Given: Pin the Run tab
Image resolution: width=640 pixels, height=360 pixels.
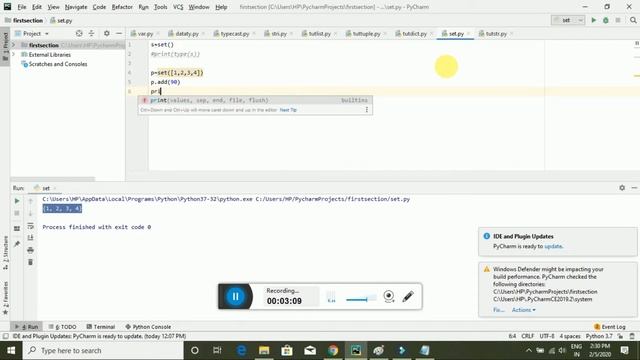Looking at the screenshot, I should (17, 244).
